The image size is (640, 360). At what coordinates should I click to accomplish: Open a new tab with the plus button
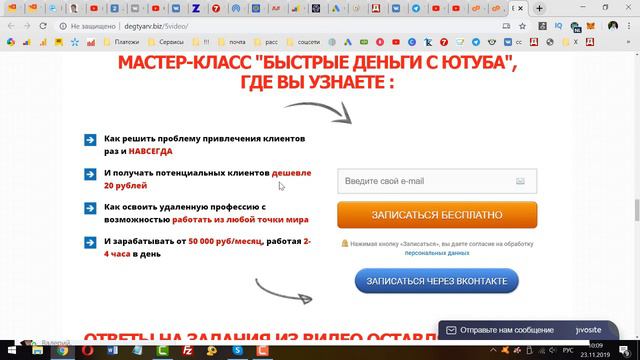539,8
